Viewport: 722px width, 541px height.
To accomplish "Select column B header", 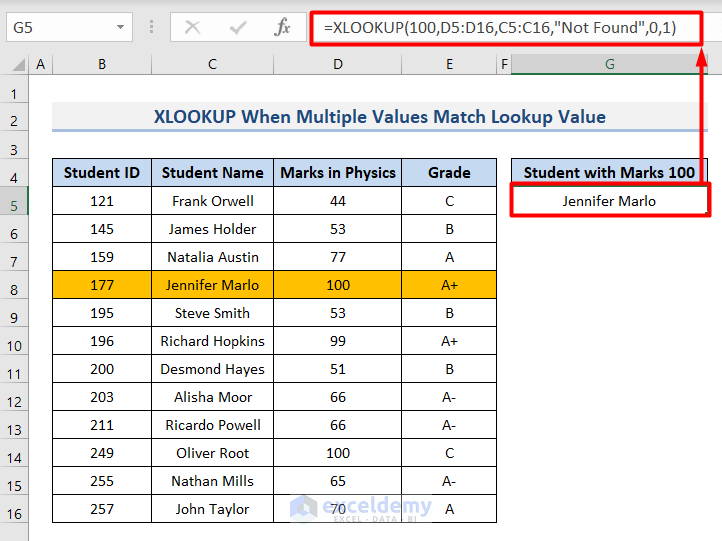I will [x=102, y=65].
